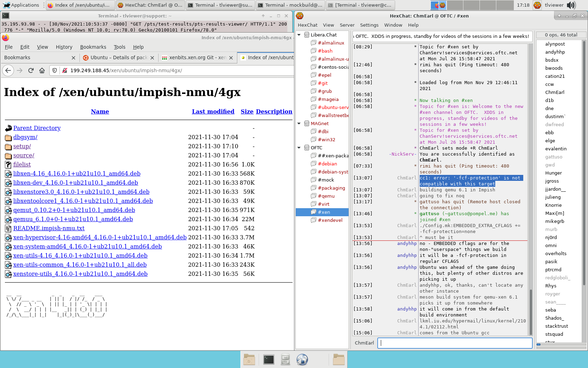Open Firefox History menu
The width and height of the screenshot is (588, 368).
point(64,47)
